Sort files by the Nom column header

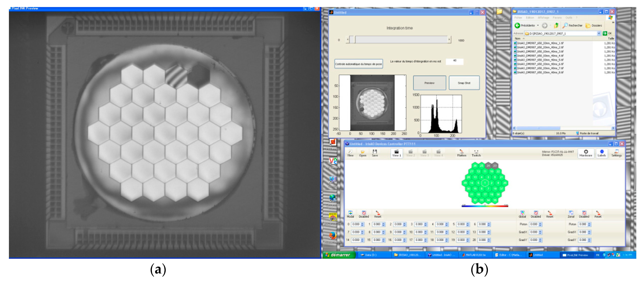pos(518,39)
